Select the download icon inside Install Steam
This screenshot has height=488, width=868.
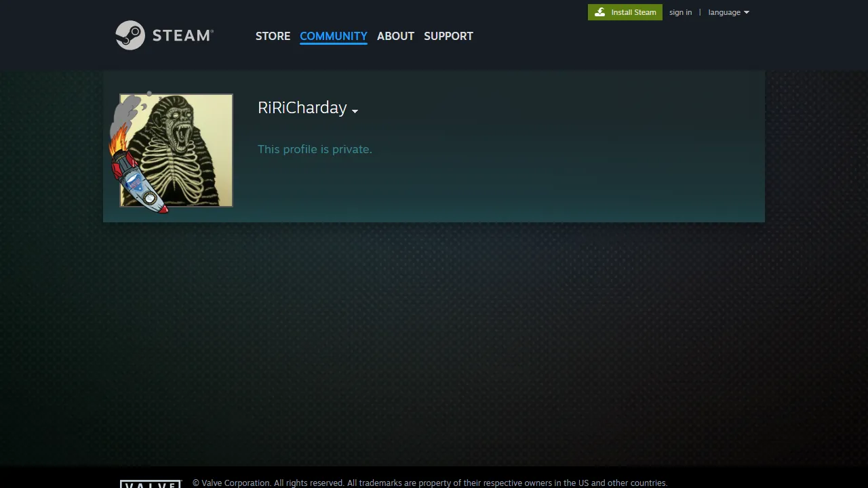click(600, 12)
